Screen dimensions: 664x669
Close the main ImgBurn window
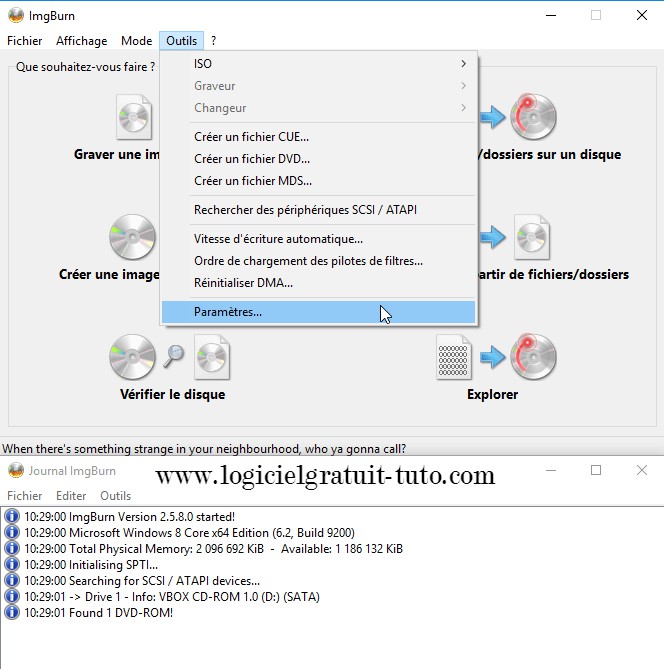(x=641, y=15)
